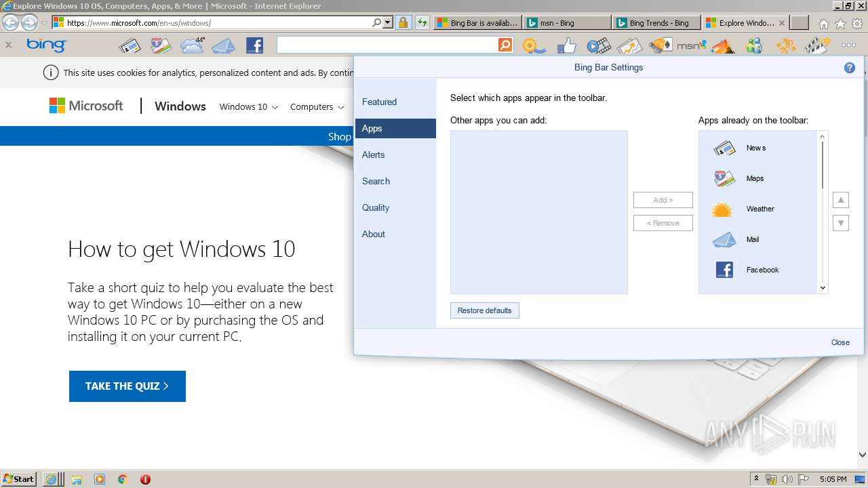The width and height of the screenshot is (868, 488).
Task: Open the Facebook app on the Bing Bar toolbar
Action: (x=254, y=45)
